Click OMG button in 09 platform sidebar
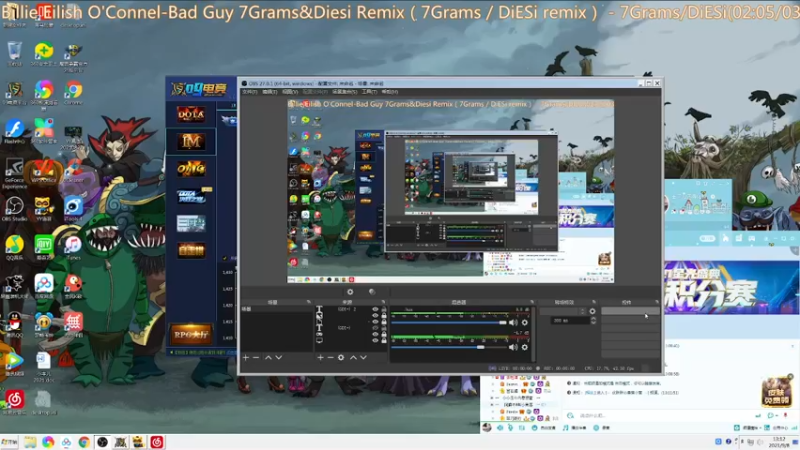 tap(191, 168)
